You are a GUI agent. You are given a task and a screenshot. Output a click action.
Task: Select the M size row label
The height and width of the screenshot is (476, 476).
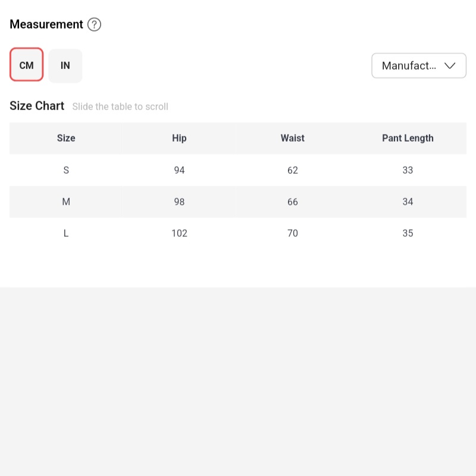pos(66,202)
